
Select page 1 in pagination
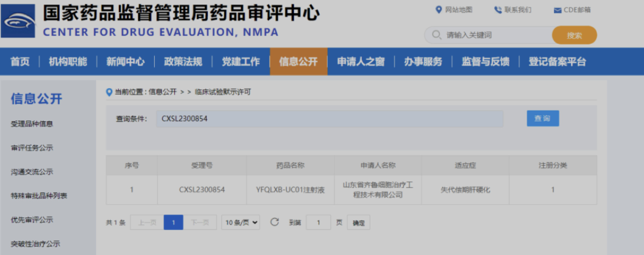click(173, 223)
